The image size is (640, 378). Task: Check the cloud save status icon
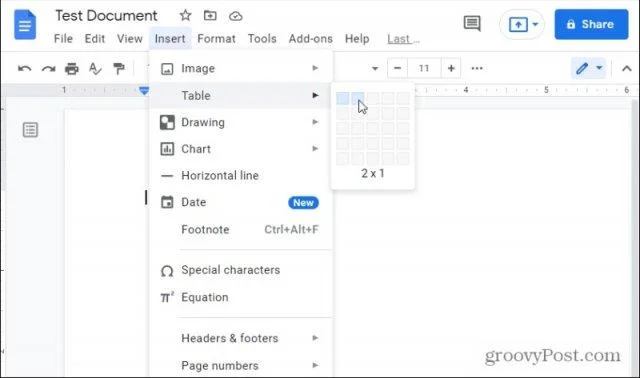236,16
